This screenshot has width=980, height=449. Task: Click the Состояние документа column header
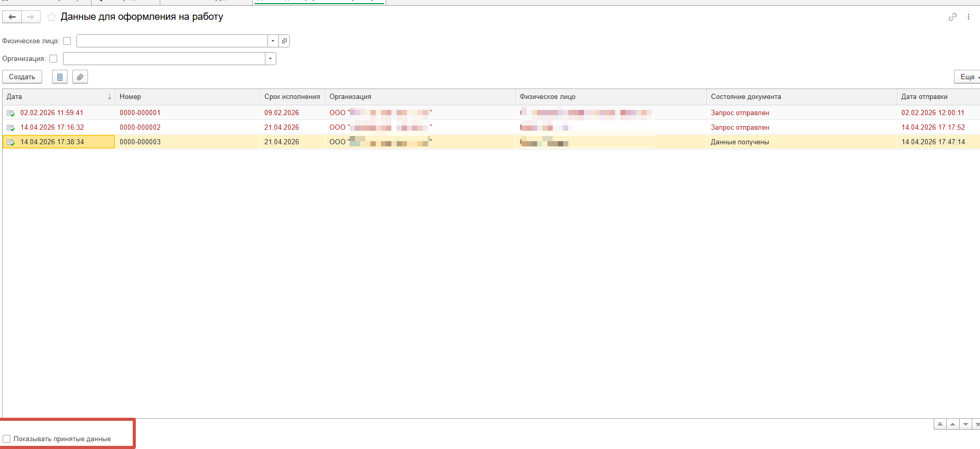[746, 97]
